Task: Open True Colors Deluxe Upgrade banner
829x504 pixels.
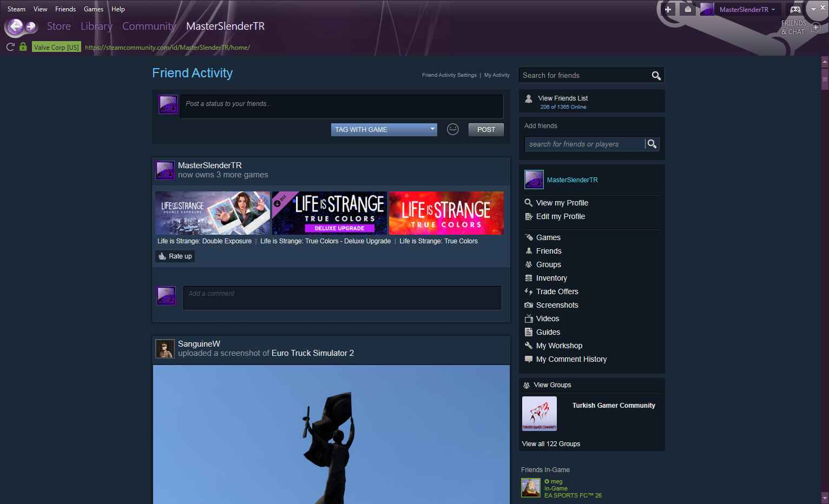Action: pyautogui.click(x=330, y=213)
